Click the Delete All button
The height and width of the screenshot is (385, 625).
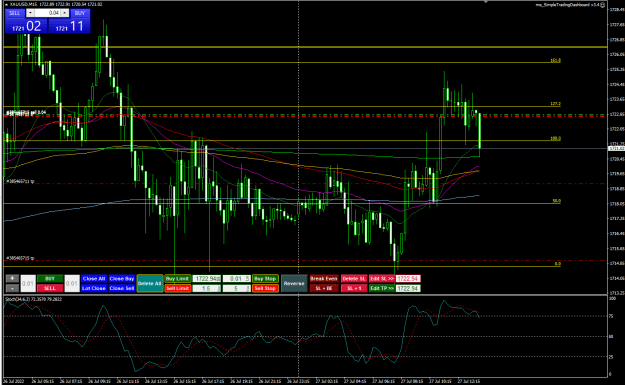(x=150, y=283)
